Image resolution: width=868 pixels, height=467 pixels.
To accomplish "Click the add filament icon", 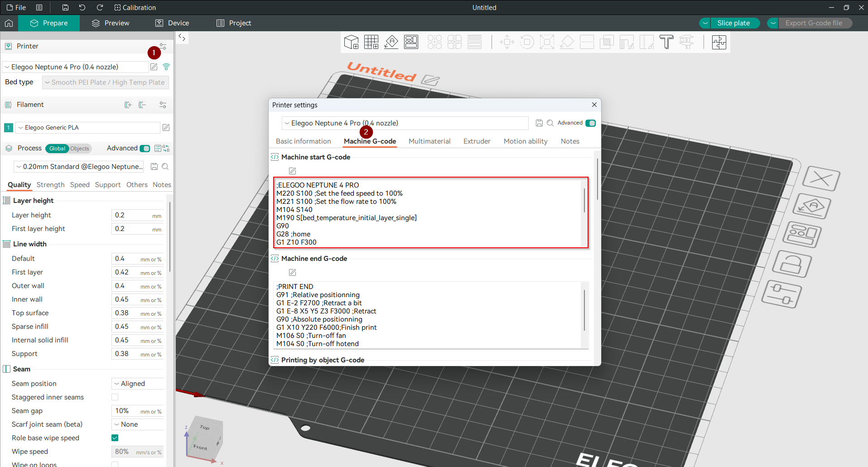I will (128, 105).
